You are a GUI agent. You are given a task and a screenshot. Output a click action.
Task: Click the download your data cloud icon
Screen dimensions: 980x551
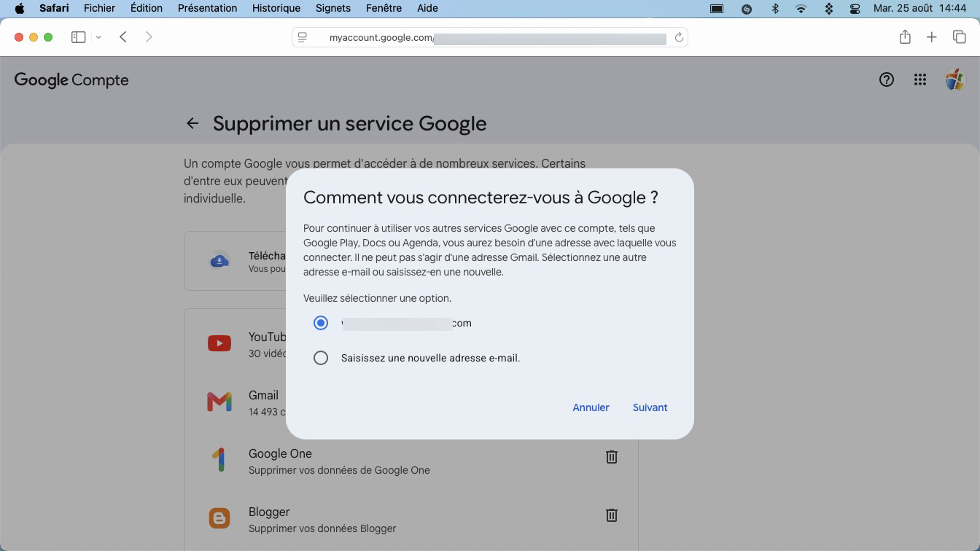(219, 261)
